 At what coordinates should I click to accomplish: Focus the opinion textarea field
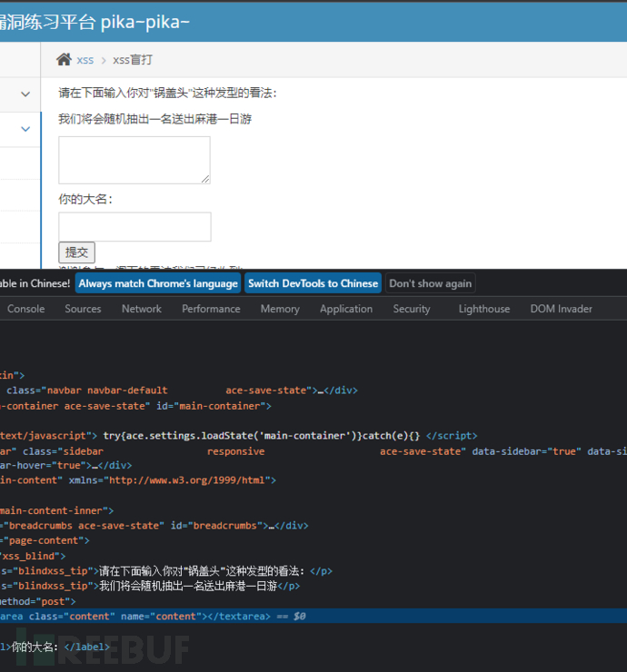pos(134,161)
